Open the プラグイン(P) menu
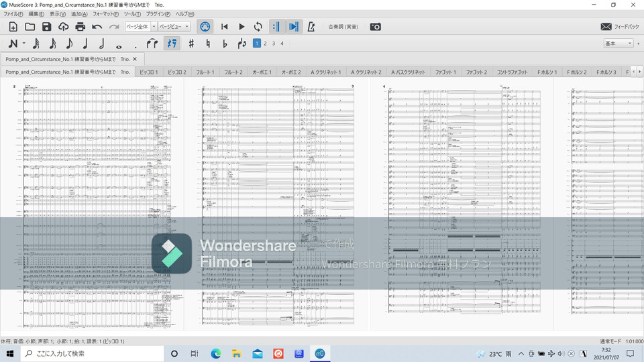 (x=158, y=14)
